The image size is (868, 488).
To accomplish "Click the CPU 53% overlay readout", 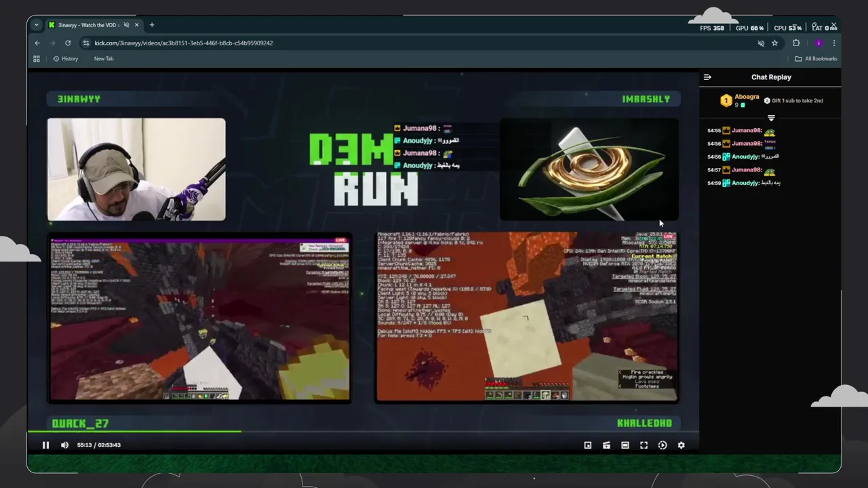I will point(788,28).
